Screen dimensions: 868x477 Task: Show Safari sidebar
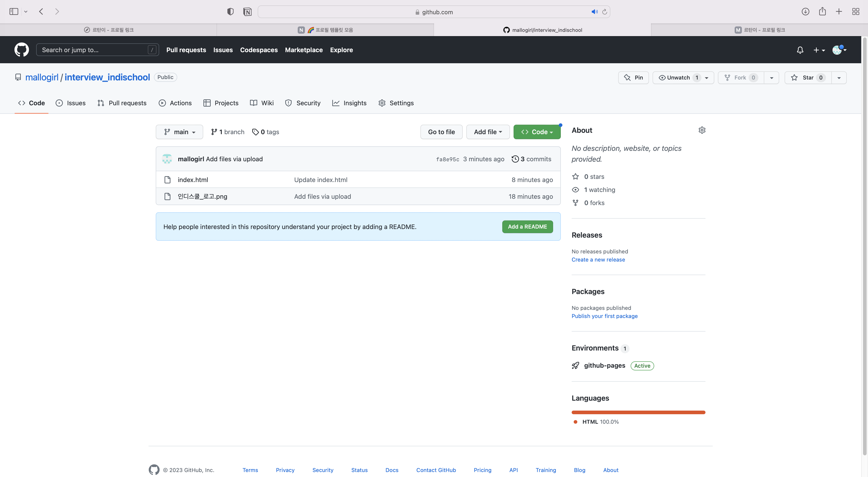click(x=14, y=12)
